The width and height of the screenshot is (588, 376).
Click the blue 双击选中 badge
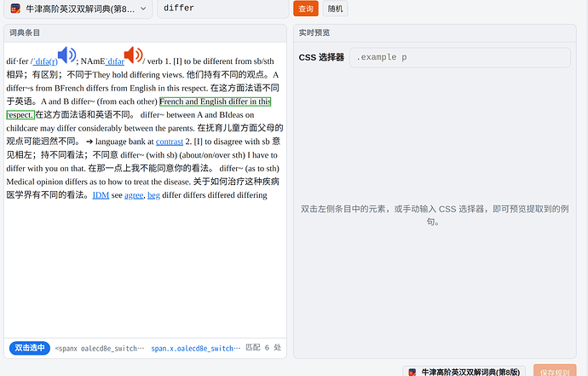pos(30,348)
